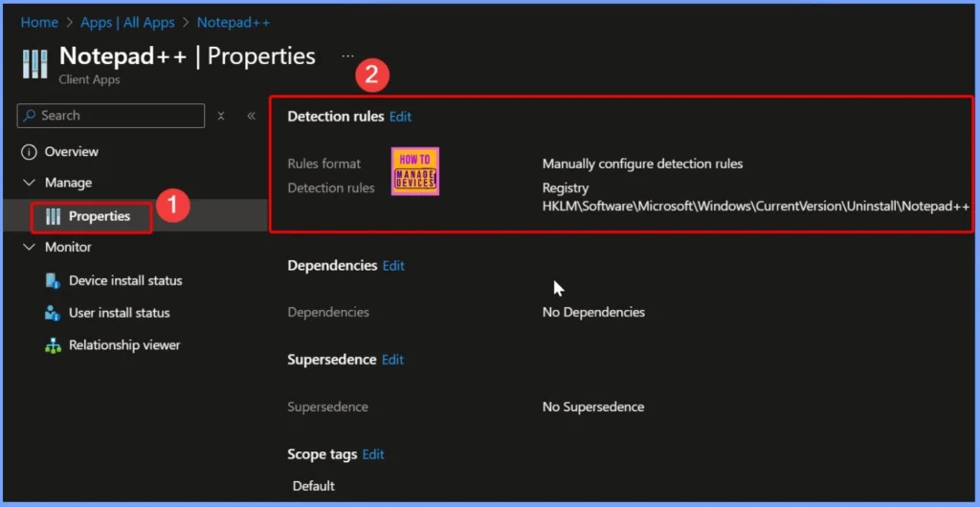The width and height of the screenshot is (980, 507).
Task: Open Relationship viewer
Action: 124,344
